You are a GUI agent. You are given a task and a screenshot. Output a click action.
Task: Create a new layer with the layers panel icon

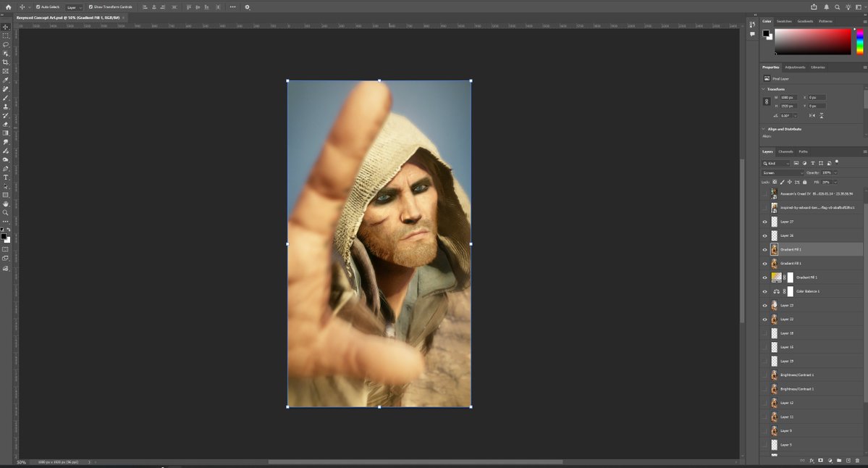coord(848,460)
